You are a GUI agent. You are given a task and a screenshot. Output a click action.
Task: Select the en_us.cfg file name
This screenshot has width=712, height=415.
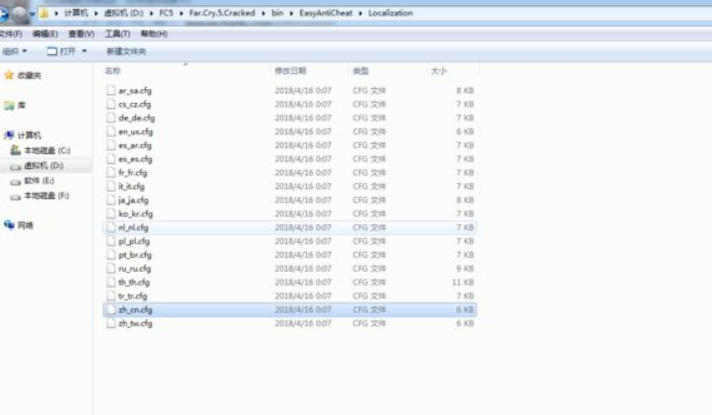click(x=135, y=132)
